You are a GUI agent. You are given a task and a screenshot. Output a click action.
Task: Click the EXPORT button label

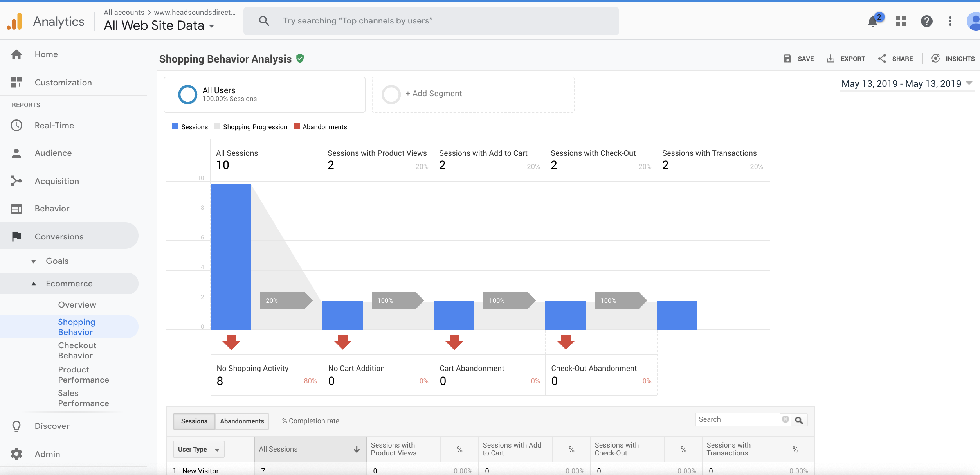(853, 59)
